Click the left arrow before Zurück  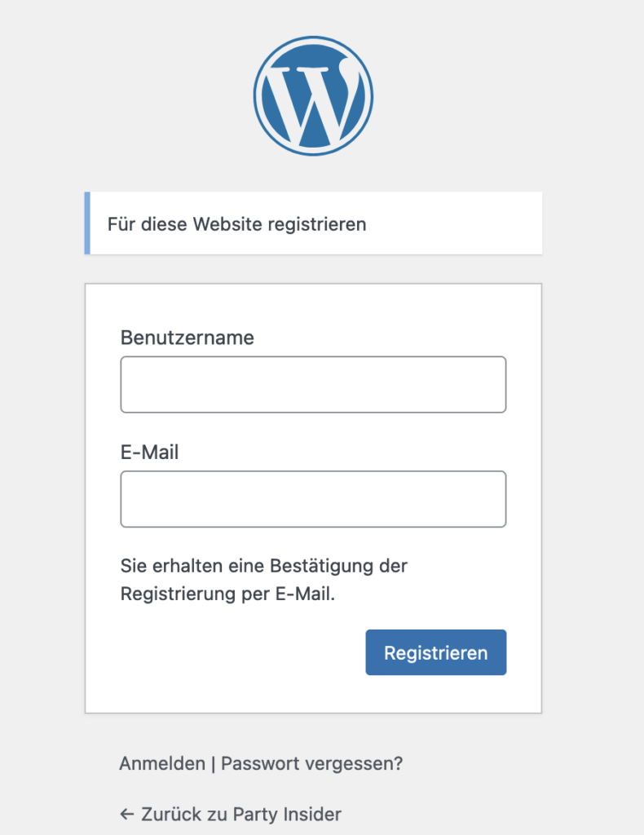tap(126, 814)
